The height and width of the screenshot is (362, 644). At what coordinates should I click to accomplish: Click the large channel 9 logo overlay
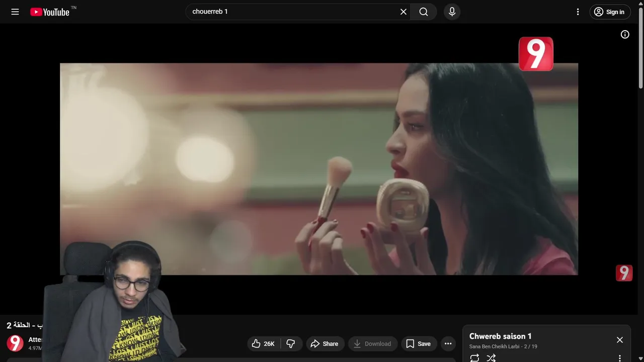coord(536,54)
